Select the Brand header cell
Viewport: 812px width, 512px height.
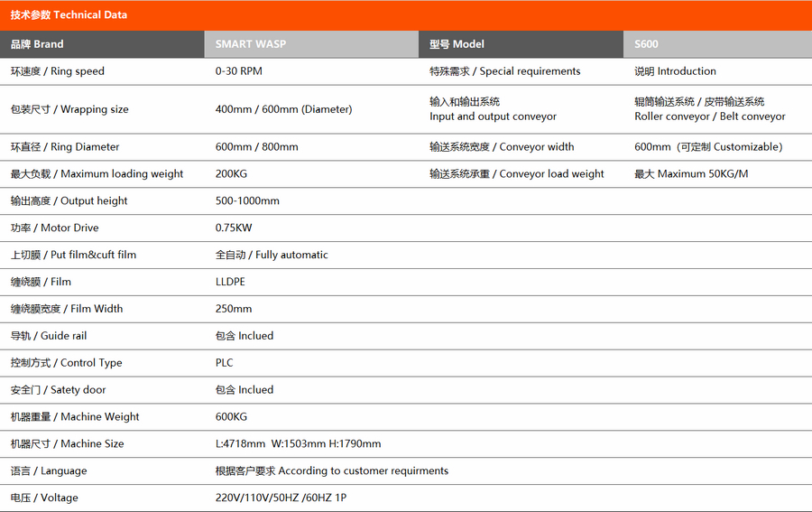coord(37,44)
